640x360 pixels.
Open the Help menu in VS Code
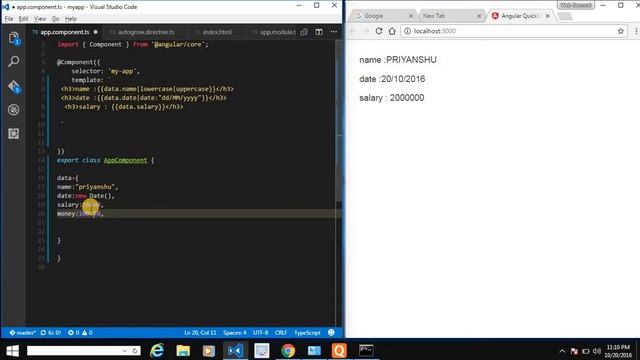pyautogui.click(x=71, y=19)
